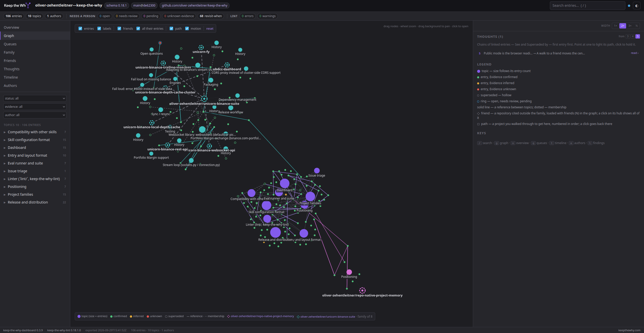Open the keepthewhy.com footer link
Screen dimensions: 644x333
[x=629, y=330]
